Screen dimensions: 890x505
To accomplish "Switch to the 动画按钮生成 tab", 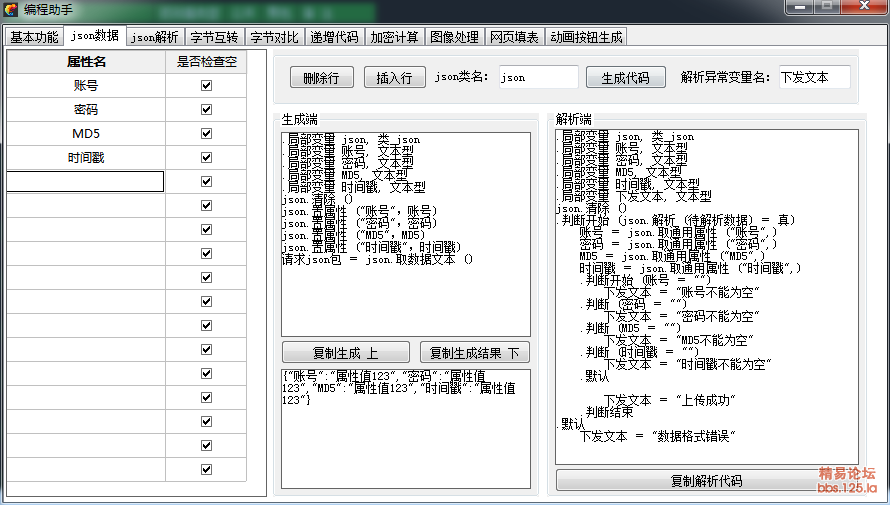I will (x=586, y=37).
